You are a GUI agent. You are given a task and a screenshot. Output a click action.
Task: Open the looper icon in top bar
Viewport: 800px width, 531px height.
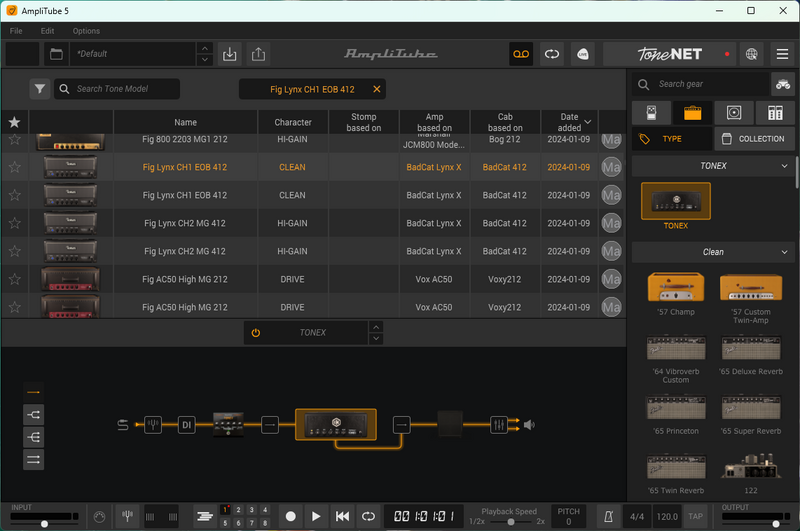(552, 54)
